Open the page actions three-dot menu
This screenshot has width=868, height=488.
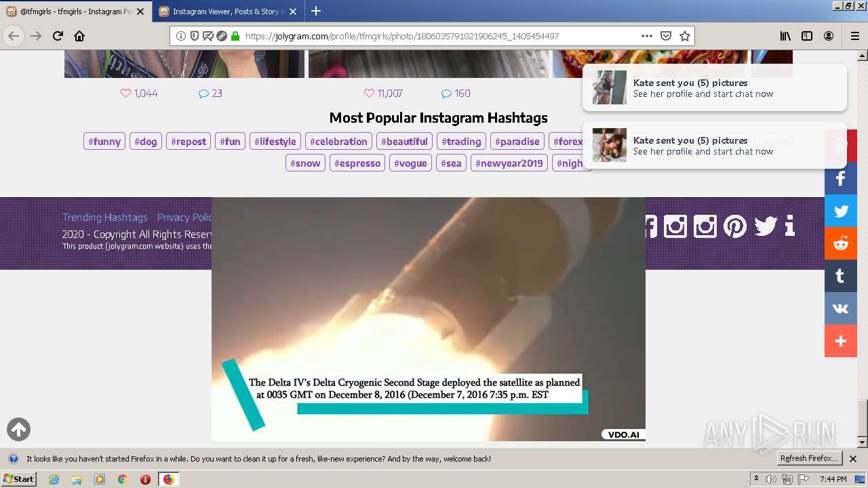647,36
